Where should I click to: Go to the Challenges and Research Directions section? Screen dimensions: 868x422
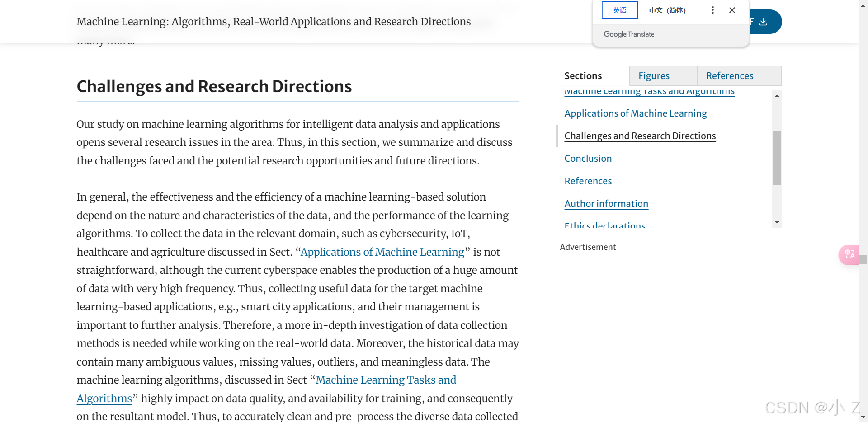[640, 136]
